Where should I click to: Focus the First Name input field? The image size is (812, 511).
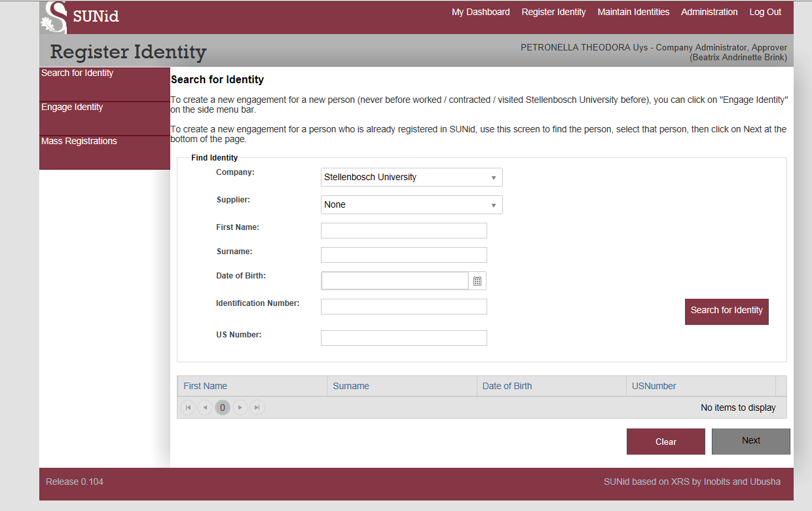click(x=404, y=231)
